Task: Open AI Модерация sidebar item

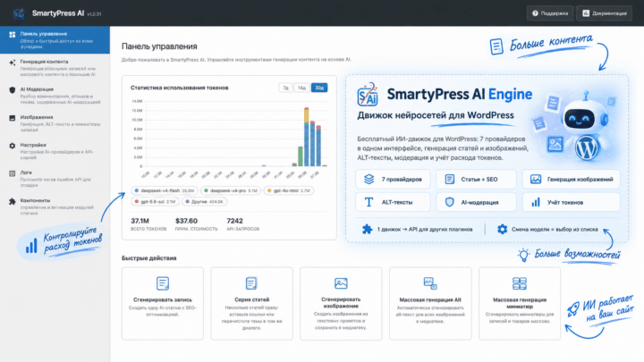Action: [x=55, y=96]
